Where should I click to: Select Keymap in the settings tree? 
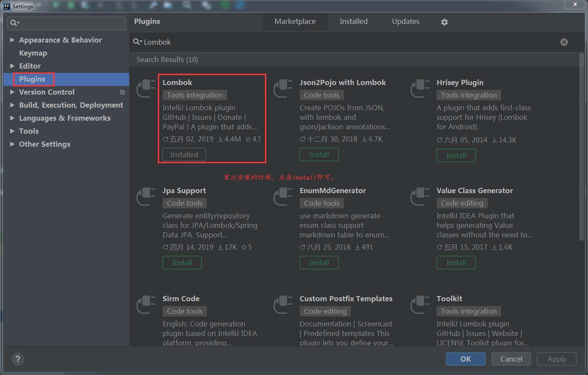[66, 53]
